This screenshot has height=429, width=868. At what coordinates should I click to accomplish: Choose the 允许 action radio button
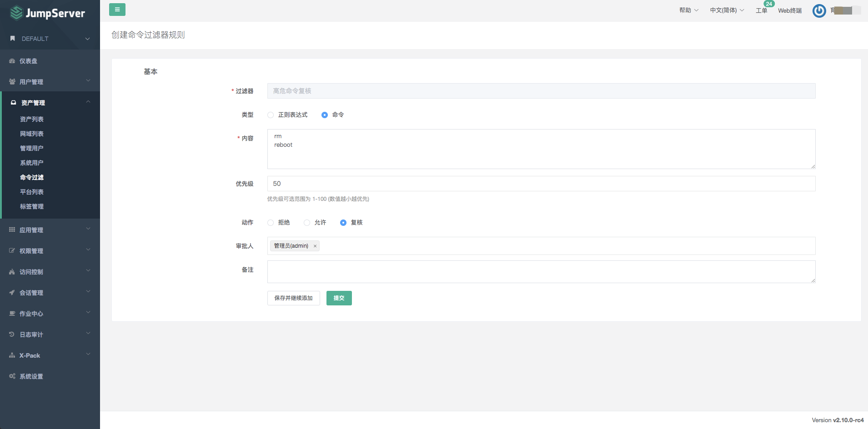point(307,223)
